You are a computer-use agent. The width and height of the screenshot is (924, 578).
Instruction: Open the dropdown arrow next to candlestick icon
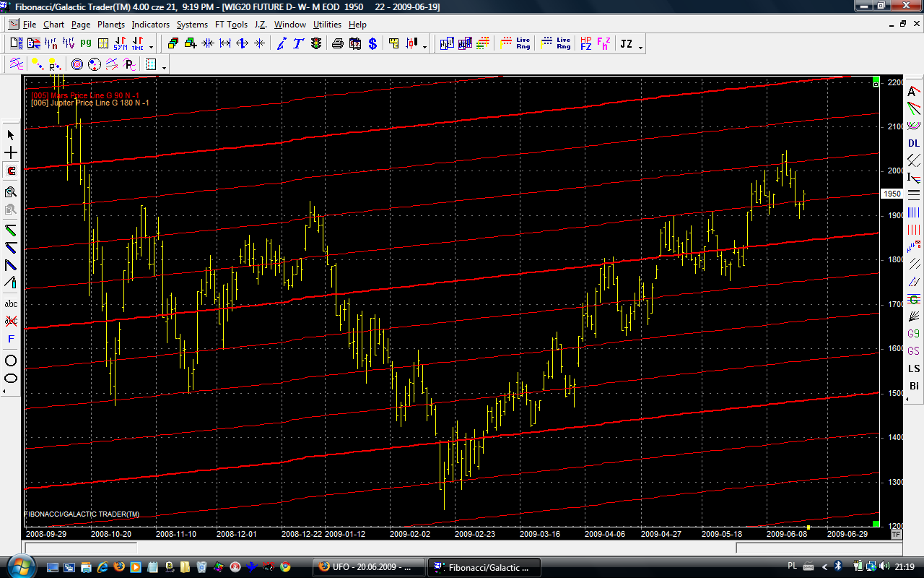tap(424, 47)
